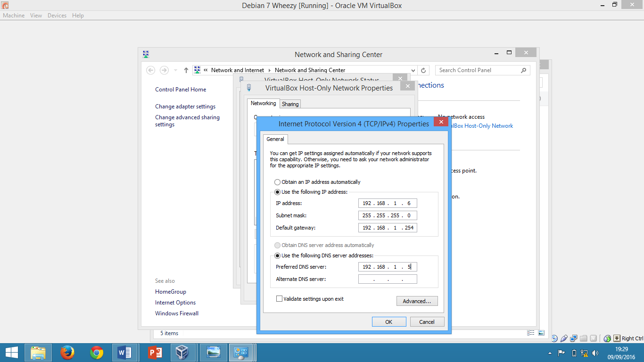Viewport: 644px width, 362px height.
Task: Expand hidden breadcrumb levels chevron
Action: (206, 70)
